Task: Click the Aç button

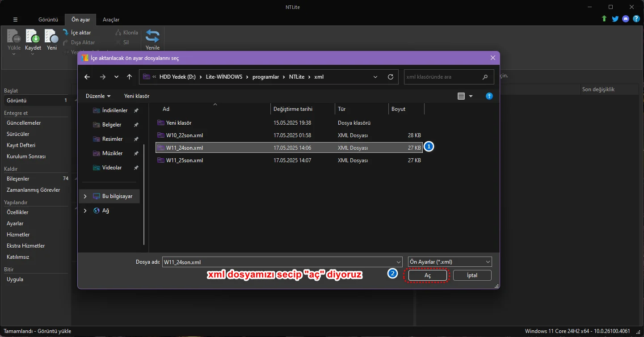Action: coord(428,275)
